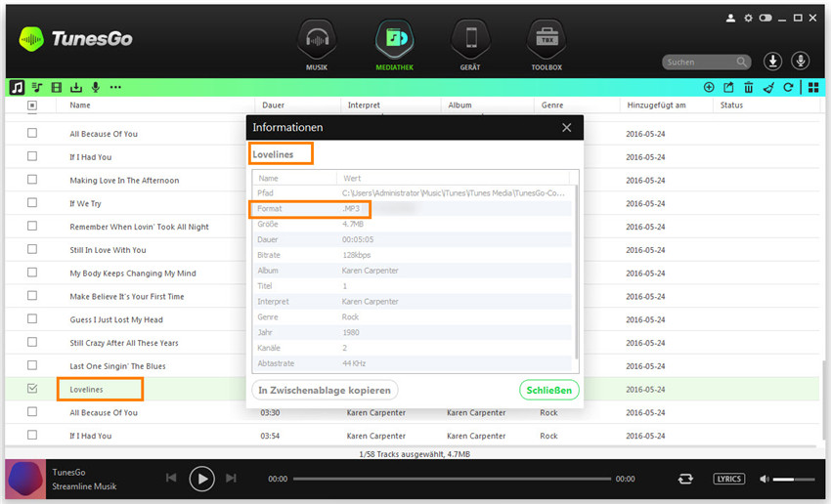This screenshot has width=831, height=504.
Task: Open the more options ellipsis
Action: pos(115,87)
